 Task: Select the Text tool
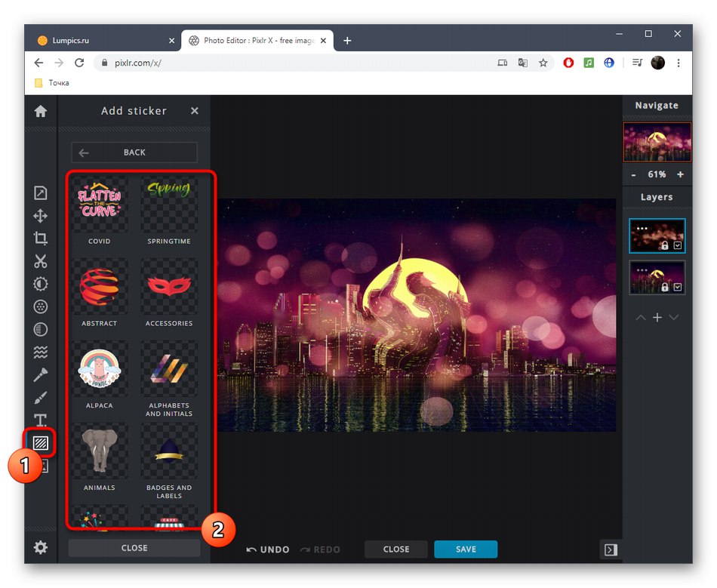pyautogui.click(x=40, y=420)
